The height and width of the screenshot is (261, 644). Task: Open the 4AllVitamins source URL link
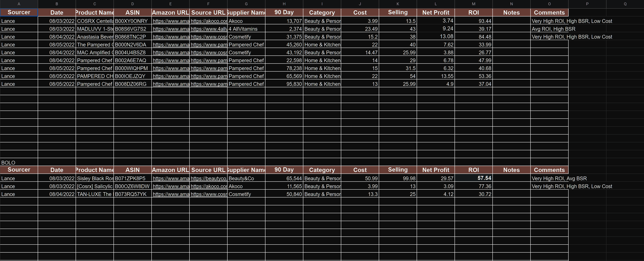[208, 29]
